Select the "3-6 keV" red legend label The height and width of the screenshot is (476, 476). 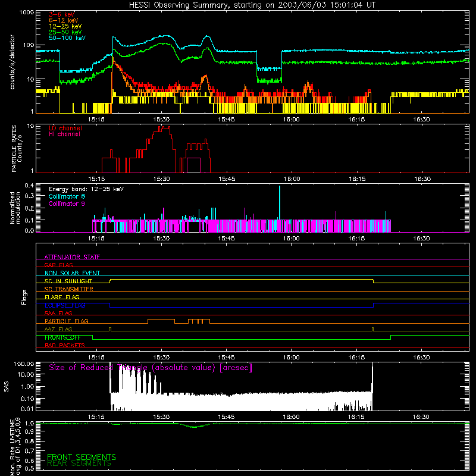(x=62, y=14)
